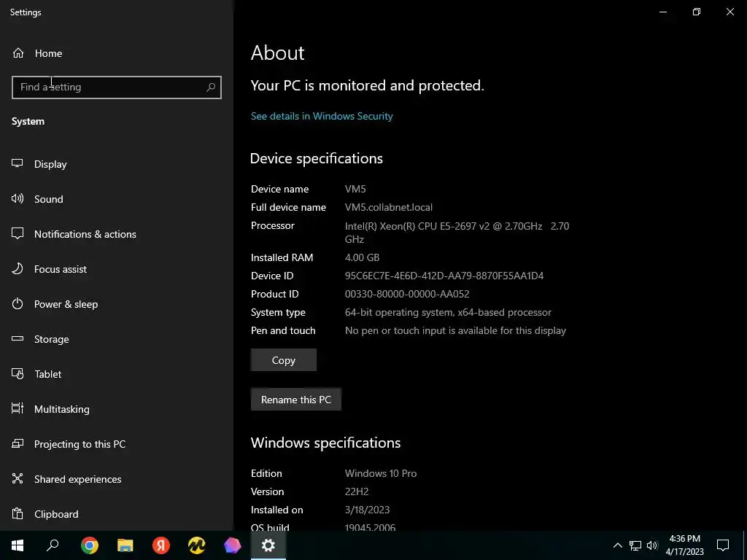
Task: Minimize the Settings window
Action: (x=662, y=12)
